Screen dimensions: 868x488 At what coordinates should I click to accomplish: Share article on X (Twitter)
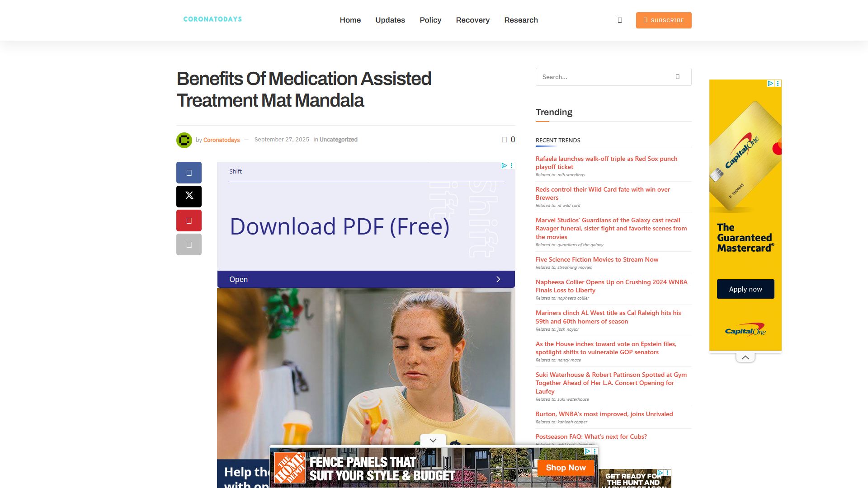(x=189, y=197)
